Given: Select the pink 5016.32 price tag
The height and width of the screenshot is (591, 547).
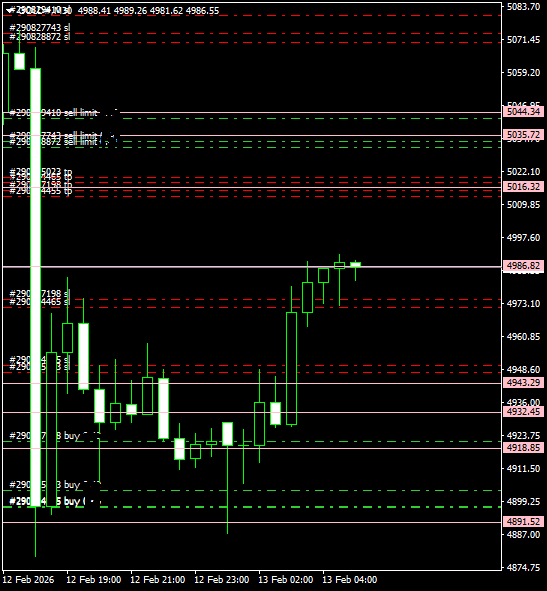Looking at the screenshot, I should tap(523, 187).
